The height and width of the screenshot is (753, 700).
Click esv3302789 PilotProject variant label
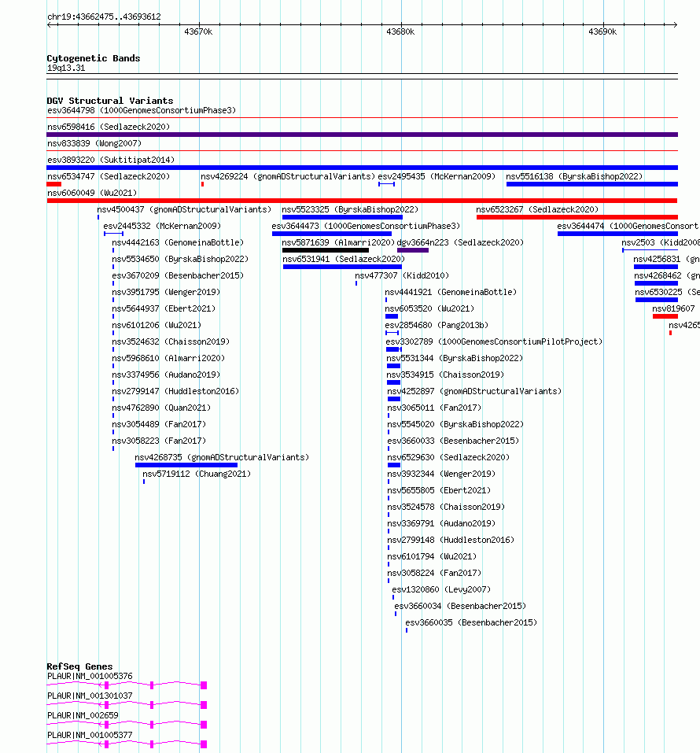tap(494, 342)
